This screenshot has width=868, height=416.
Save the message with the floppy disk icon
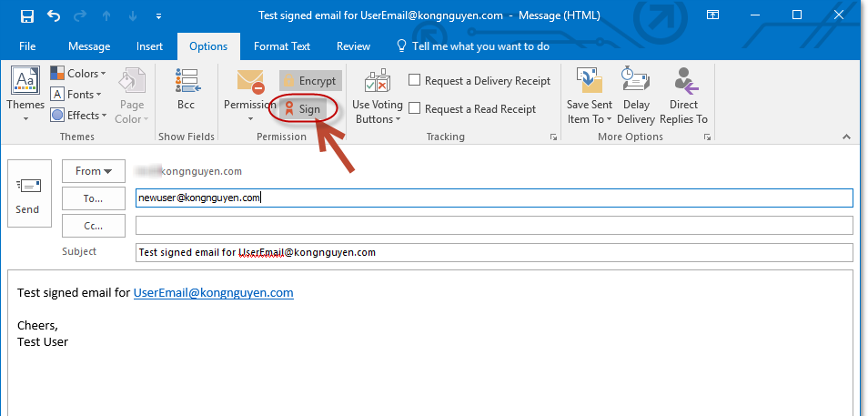point(26,15)
